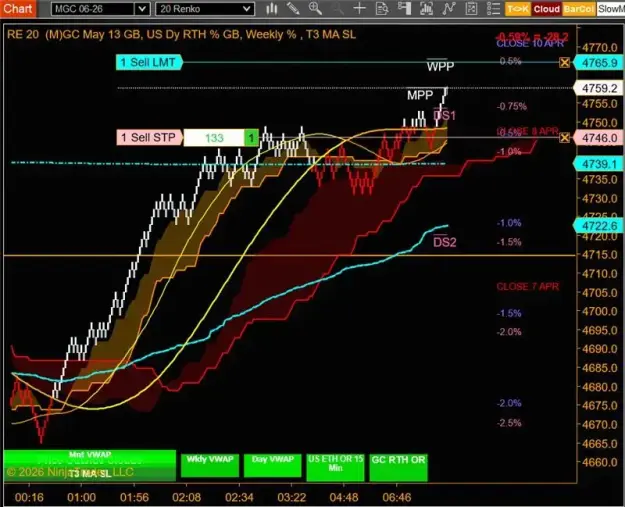Viewport: 625px width, 507px height.
Task: Click the MPP pivot label
Action: coord(420,95)
